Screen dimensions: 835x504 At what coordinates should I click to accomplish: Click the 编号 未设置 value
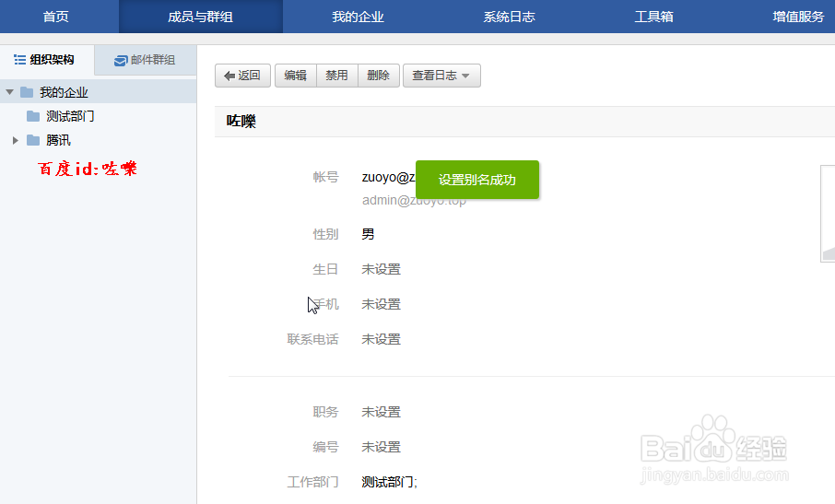pyautogui.click(x=382, y=447)
